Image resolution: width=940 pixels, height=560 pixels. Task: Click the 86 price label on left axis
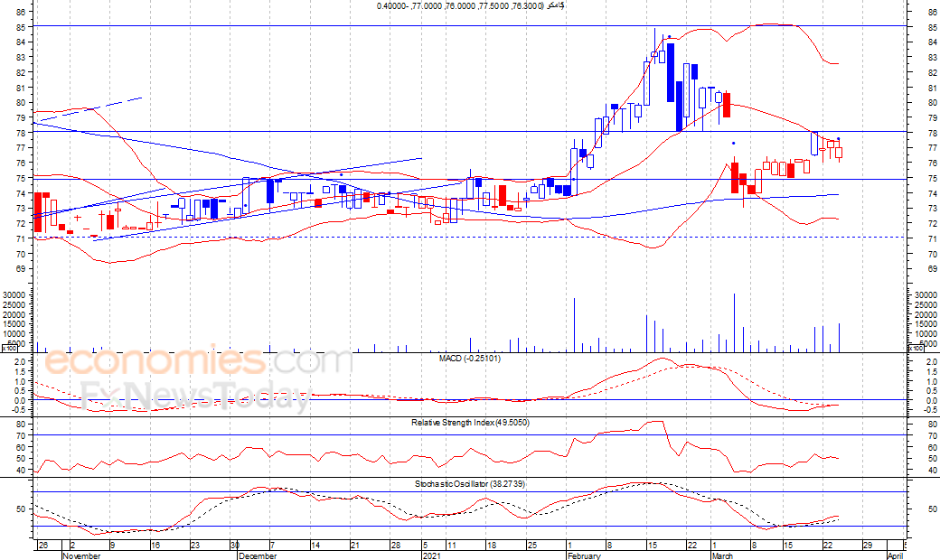pos(21,12)
